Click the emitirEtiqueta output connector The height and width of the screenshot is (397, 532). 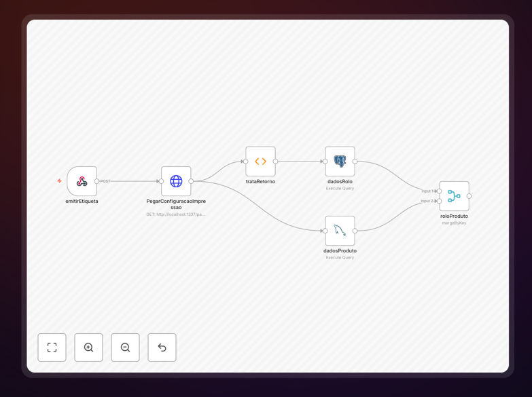tap(96, 181)
